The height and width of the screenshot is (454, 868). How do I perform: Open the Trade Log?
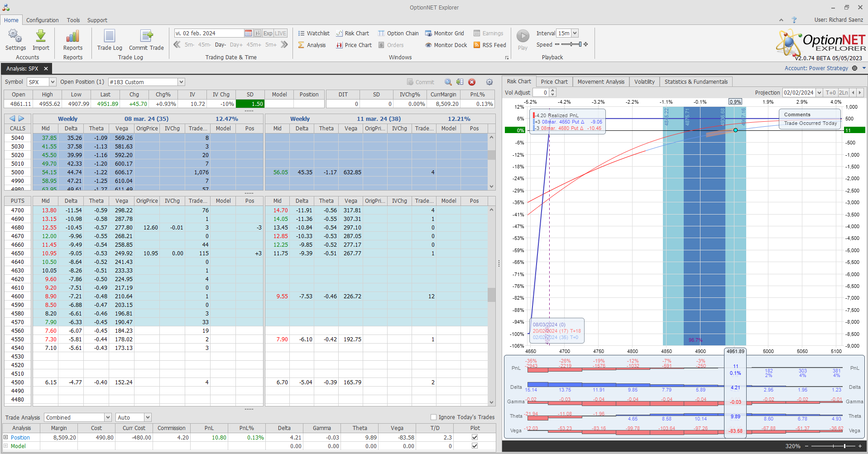[110, 40]
